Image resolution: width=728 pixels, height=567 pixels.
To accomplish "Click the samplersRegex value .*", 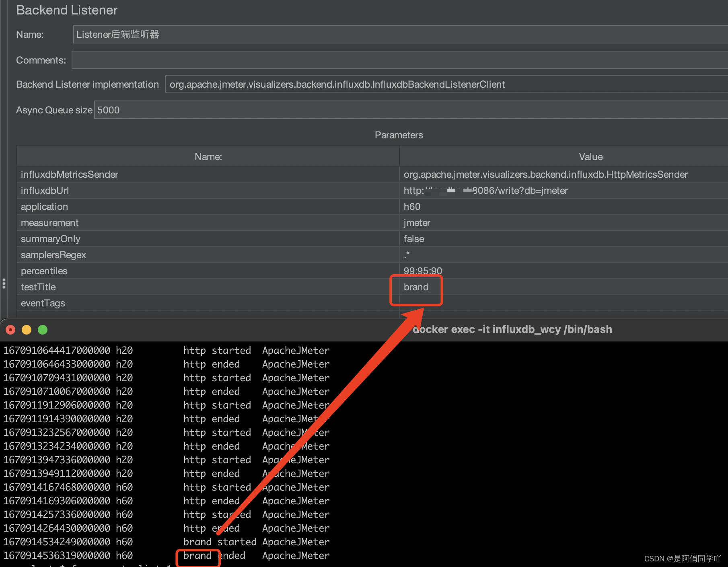I will (x=563, y=255).
